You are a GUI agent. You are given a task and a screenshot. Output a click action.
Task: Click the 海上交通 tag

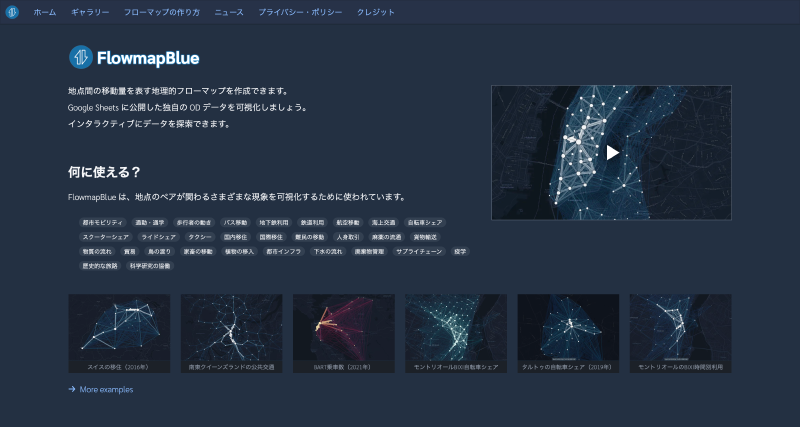(x=384, y=222)
